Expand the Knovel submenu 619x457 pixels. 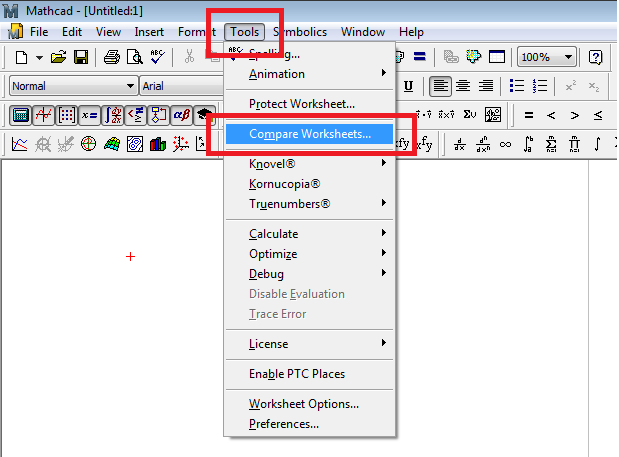pyautogui.click(x=310, y=164)
